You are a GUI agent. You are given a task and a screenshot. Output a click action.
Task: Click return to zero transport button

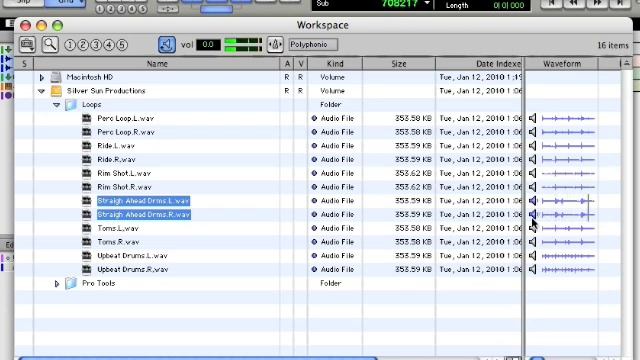coord(551,3)
